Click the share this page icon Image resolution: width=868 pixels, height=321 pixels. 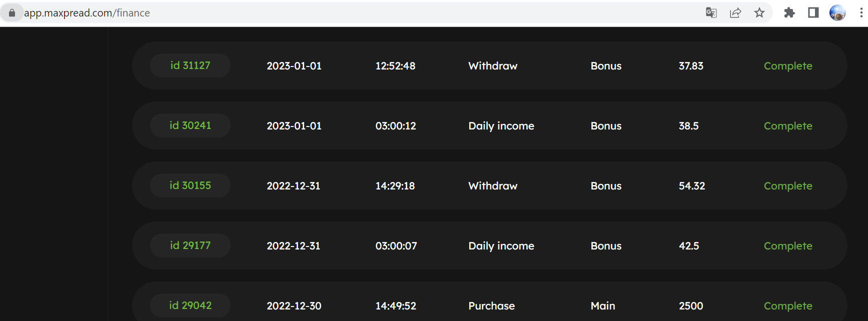coord(735,13)
